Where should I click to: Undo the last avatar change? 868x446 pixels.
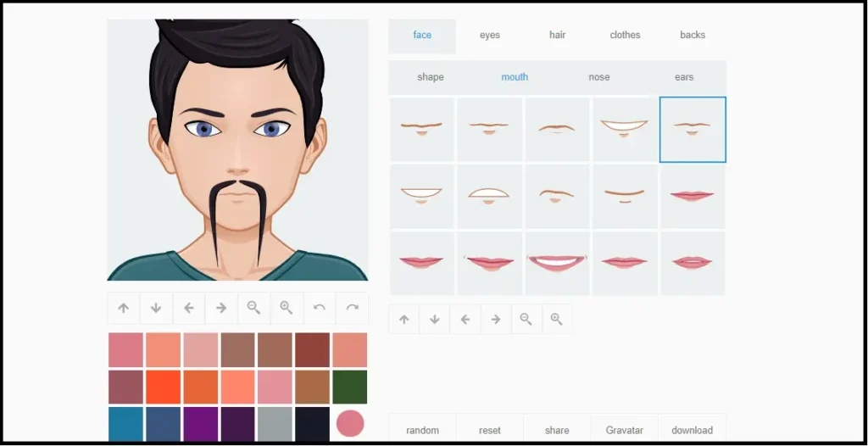pyautogui.click(x=320, y=308)
